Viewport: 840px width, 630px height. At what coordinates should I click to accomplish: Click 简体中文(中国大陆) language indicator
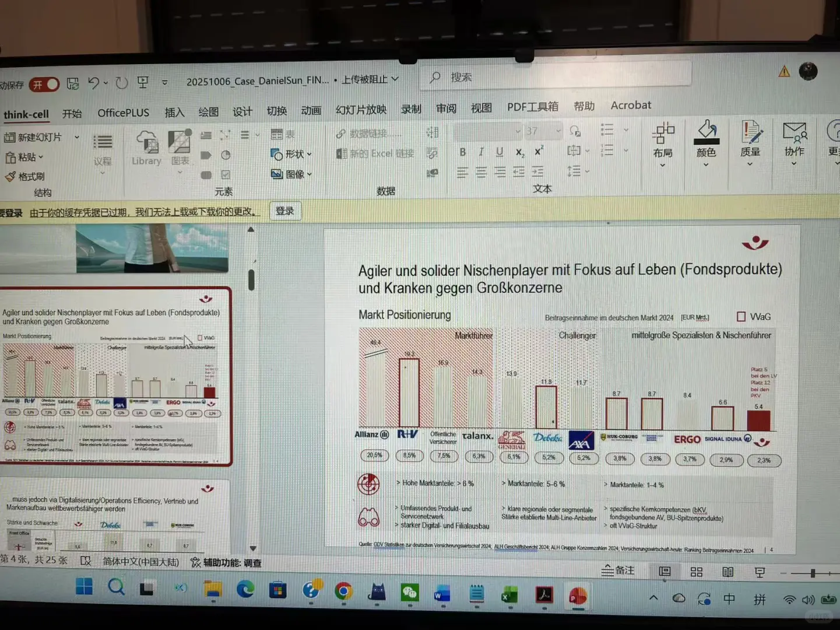coord(140,561)
